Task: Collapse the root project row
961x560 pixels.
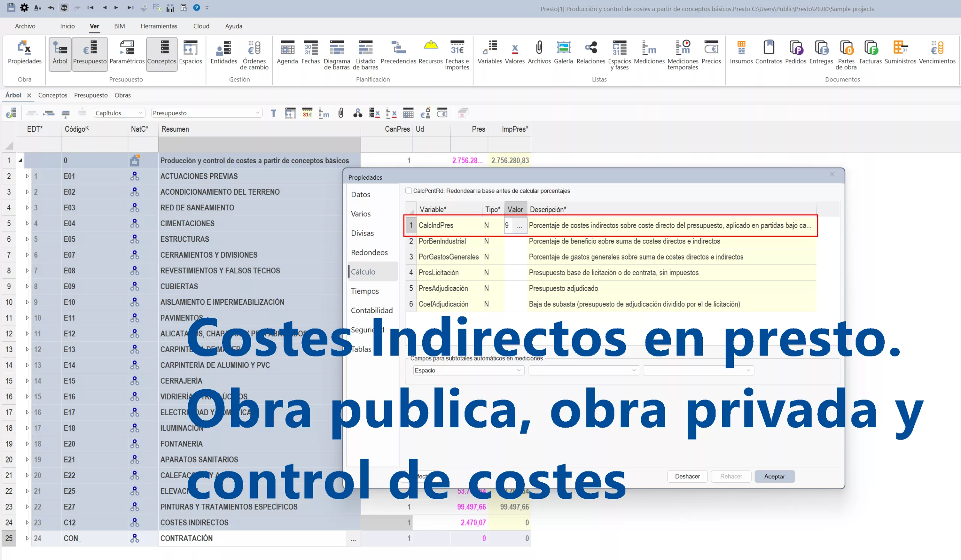Action: 20,161
